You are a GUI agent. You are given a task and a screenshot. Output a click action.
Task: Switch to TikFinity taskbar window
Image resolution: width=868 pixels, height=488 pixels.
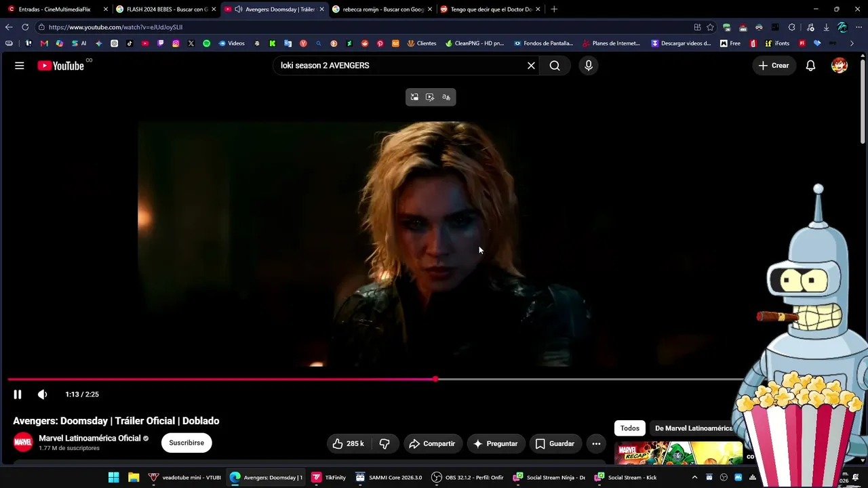click(328, 477)
